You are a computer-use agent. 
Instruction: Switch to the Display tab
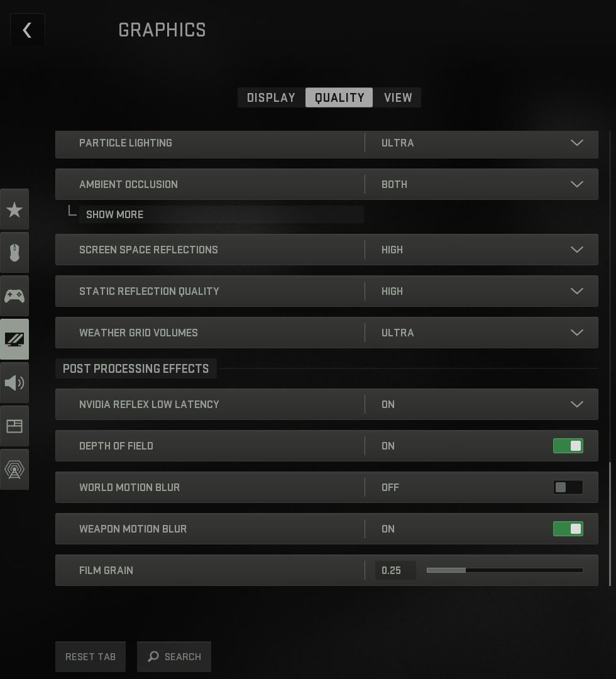point(271,97)
